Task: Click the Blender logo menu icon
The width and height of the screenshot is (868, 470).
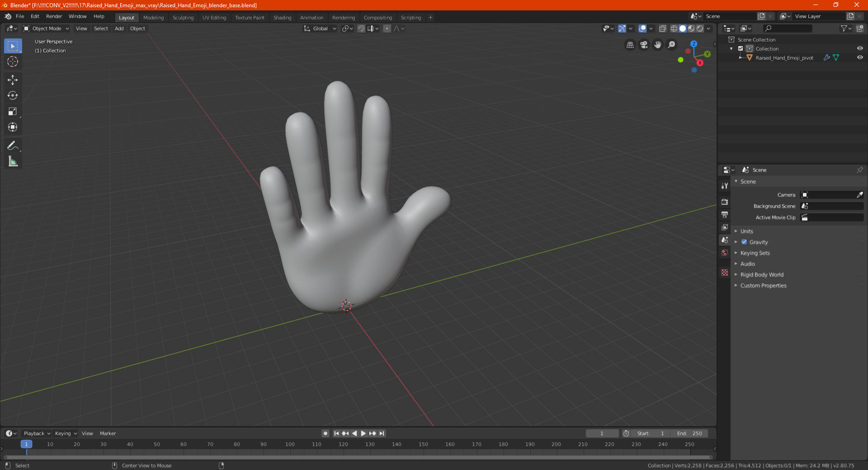Action: click(x=8, y=17)
